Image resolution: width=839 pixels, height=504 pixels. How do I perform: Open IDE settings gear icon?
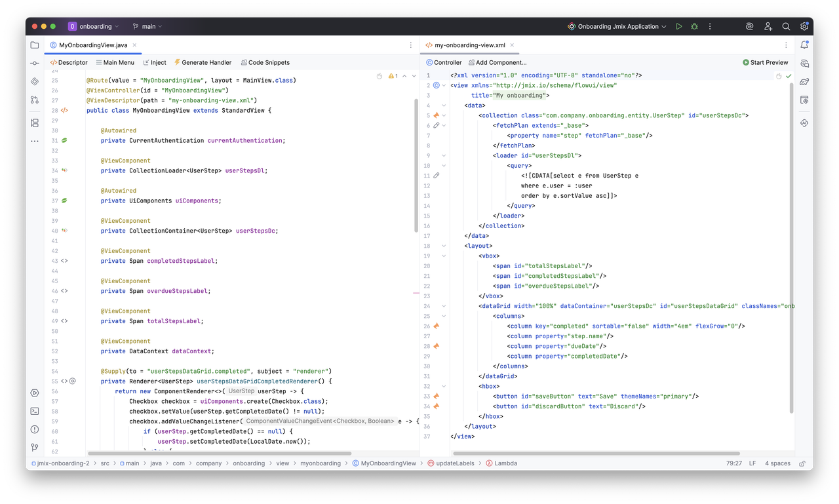804,26
